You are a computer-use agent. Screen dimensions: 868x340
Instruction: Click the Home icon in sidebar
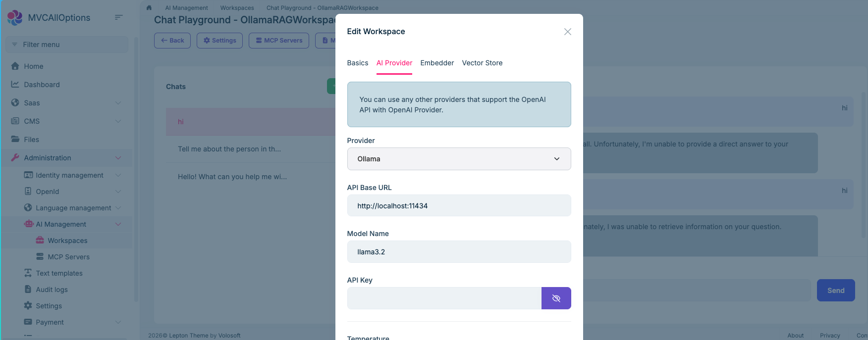pos(15,66)
